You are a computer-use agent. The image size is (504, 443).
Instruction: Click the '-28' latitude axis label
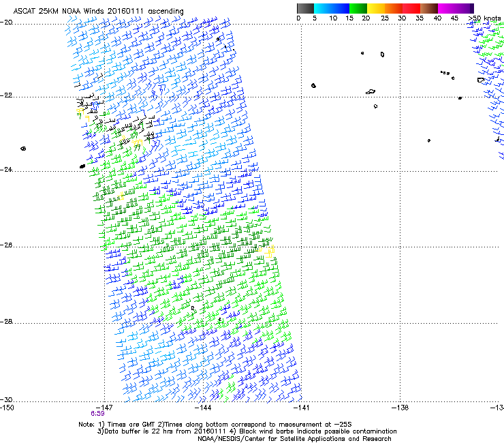6,322
